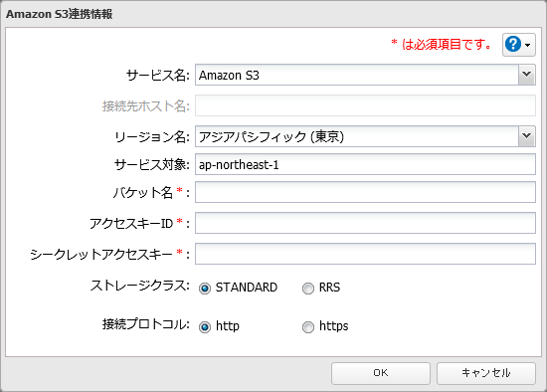Focus the バケット名 input field
This screenshot has height=392, width=547.
tap(365, 192)
